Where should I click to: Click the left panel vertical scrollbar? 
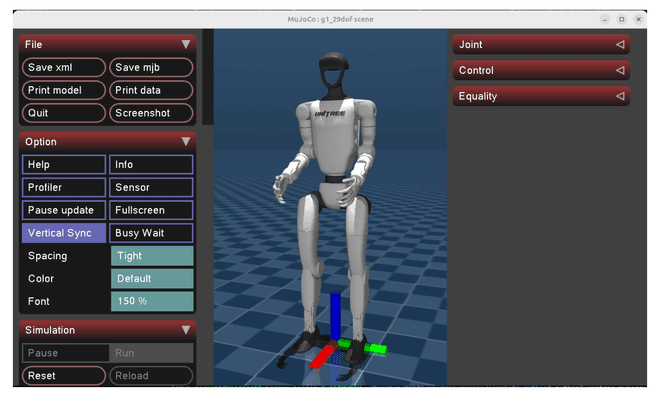point(208,77)
